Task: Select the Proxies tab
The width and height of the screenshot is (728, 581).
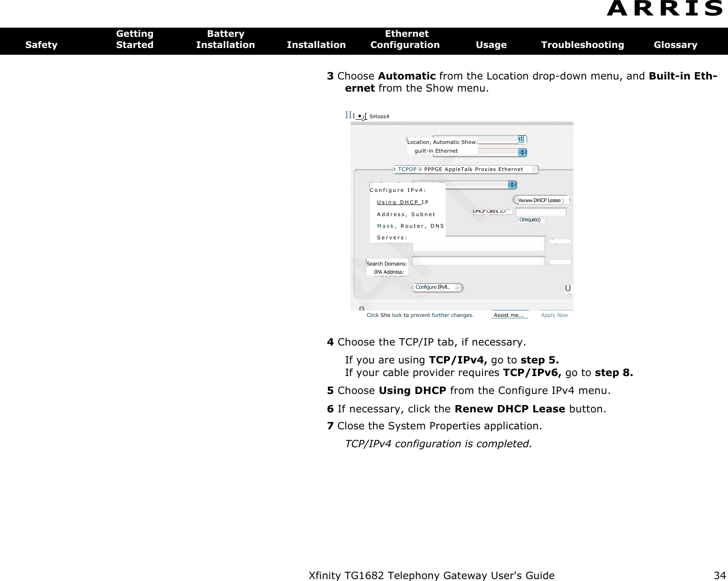Action: [485, 169]
